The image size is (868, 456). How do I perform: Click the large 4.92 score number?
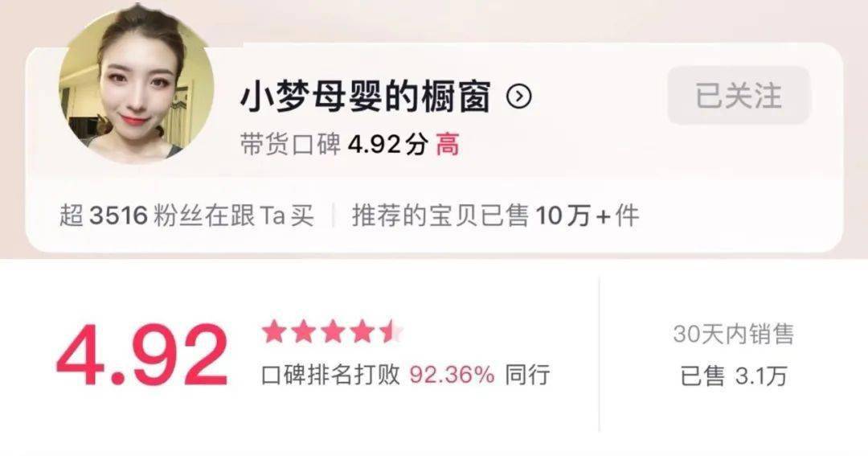[141, 355]
